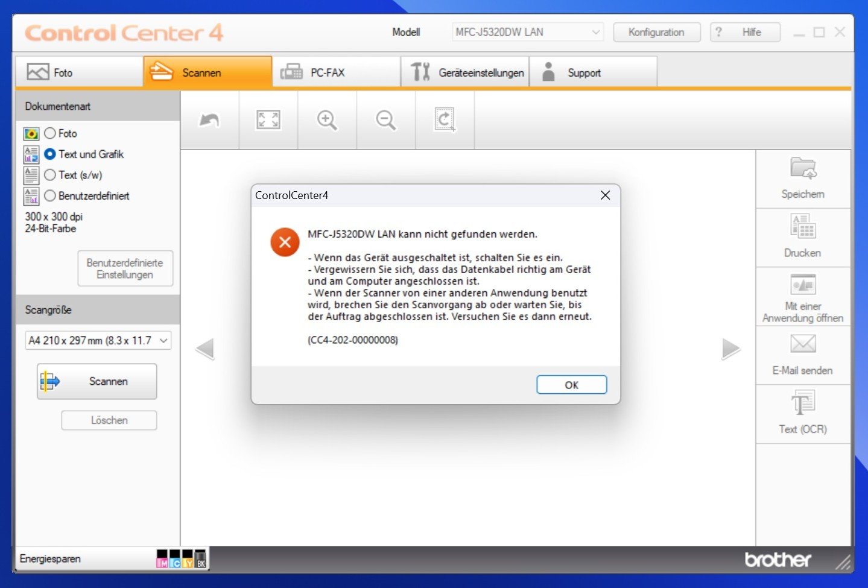This screenshot has height=588, width=868.
Task: Click the window resize grip corner
Action: point(843,563)
